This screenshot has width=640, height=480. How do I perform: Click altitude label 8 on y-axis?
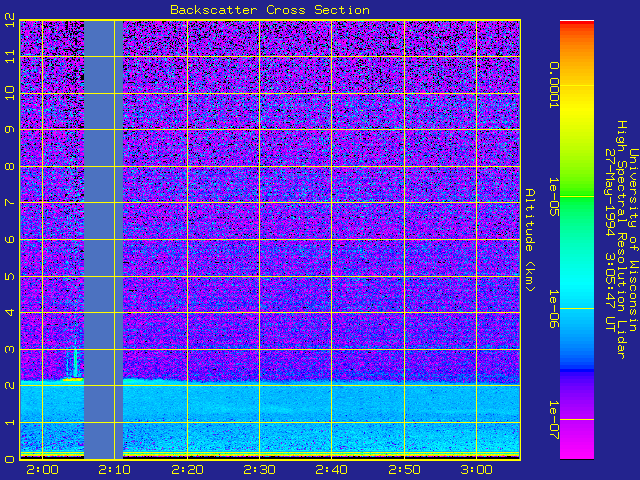click(x=10, y=166)
